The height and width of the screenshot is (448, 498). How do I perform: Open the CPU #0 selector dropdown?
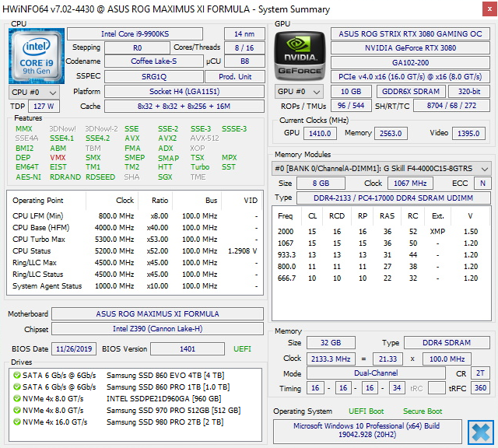click(34, 93)
